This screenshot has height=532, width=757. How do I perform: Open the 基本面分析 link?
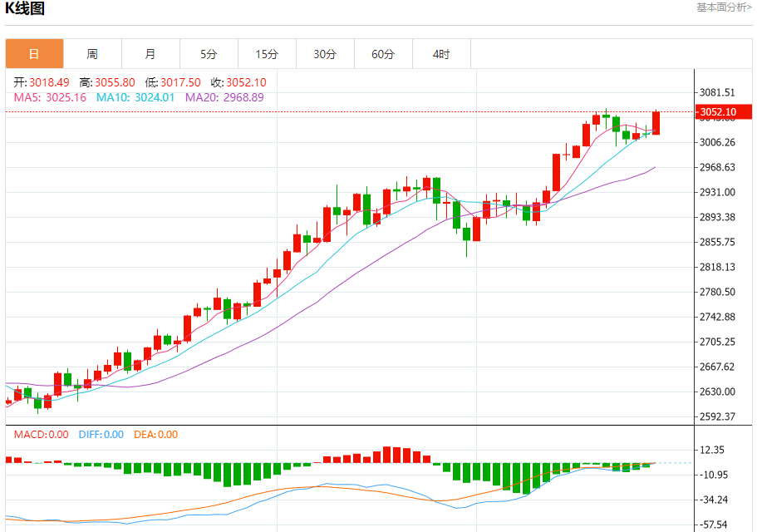pos(722,7)
